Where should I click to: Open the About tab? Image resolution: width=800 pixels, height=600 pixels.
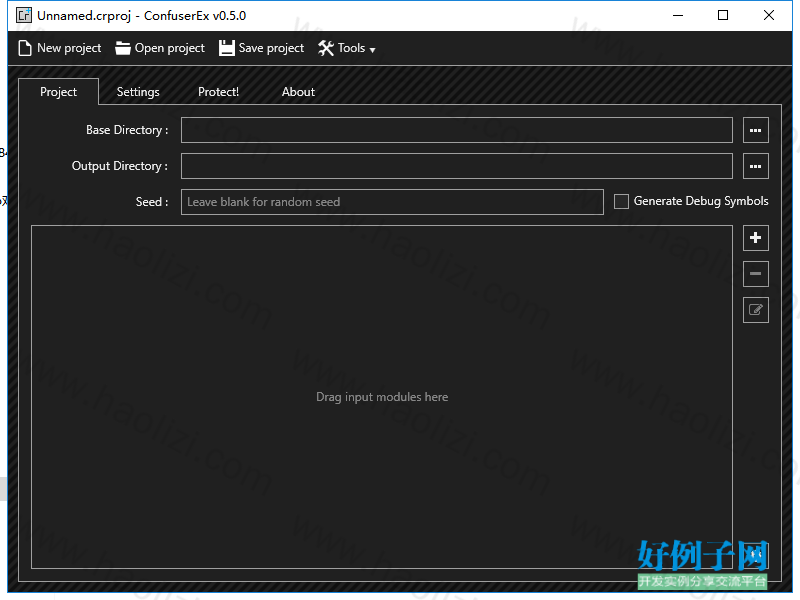(298, 92)
